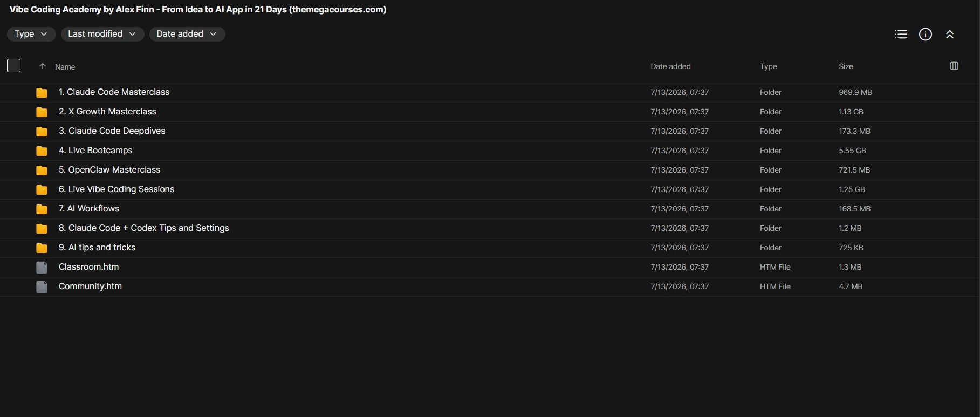Screen dimensions: 980x417
Task: Open the Last modified filter dropdown
Action: point(102,34)
